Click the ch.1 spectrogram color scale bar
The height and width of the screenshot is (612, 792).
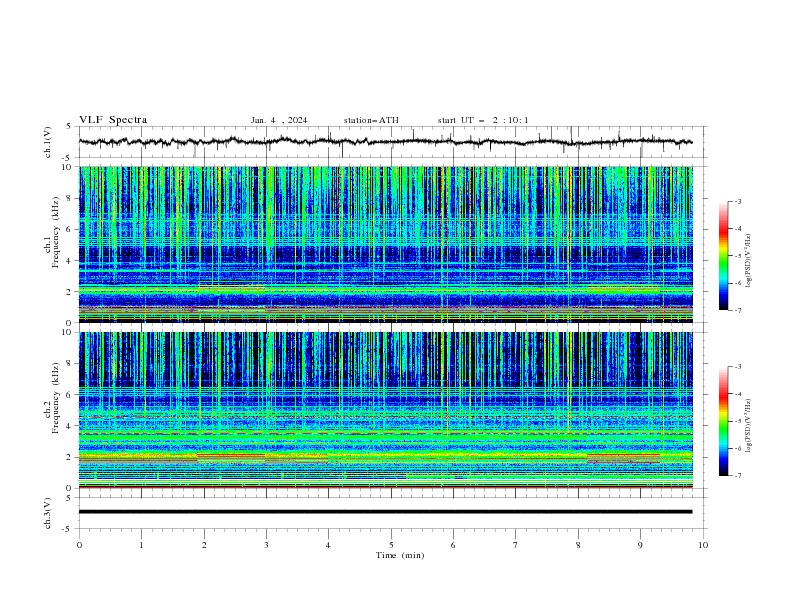point(723,256)
